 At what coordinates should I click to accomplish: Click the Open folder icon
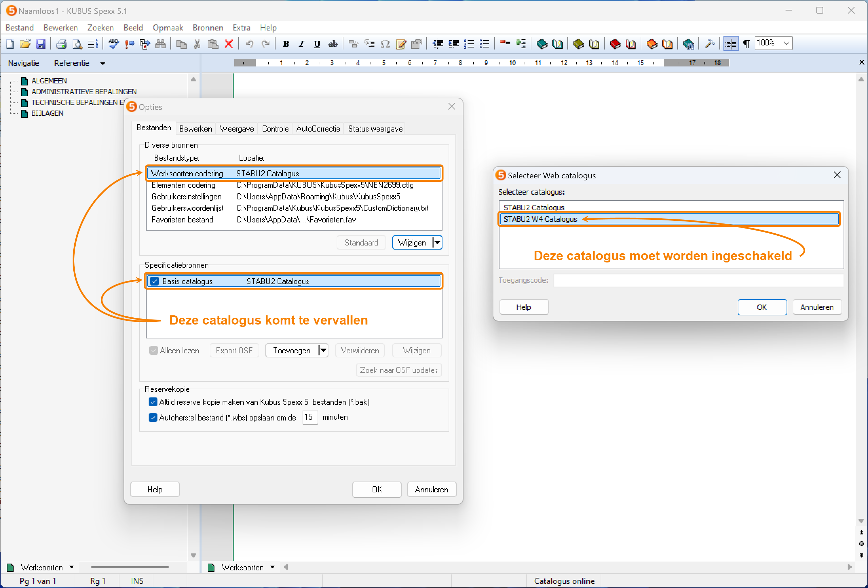[x=25, y=44]
